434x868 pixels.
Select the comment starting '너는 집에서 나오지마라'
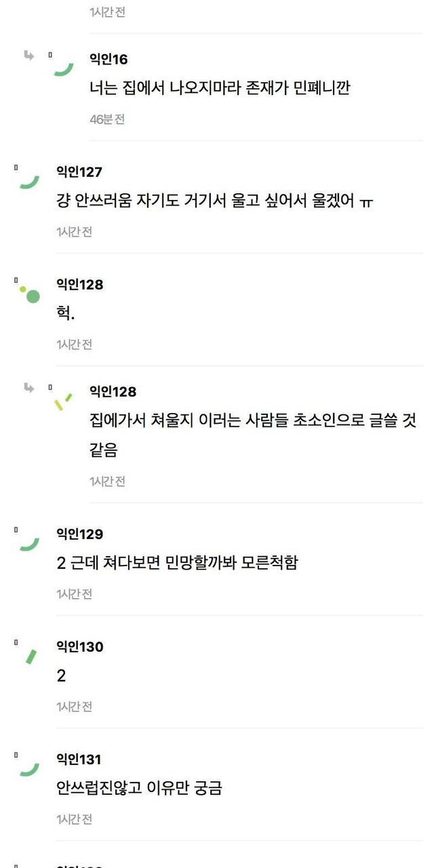tap(220, 89)
